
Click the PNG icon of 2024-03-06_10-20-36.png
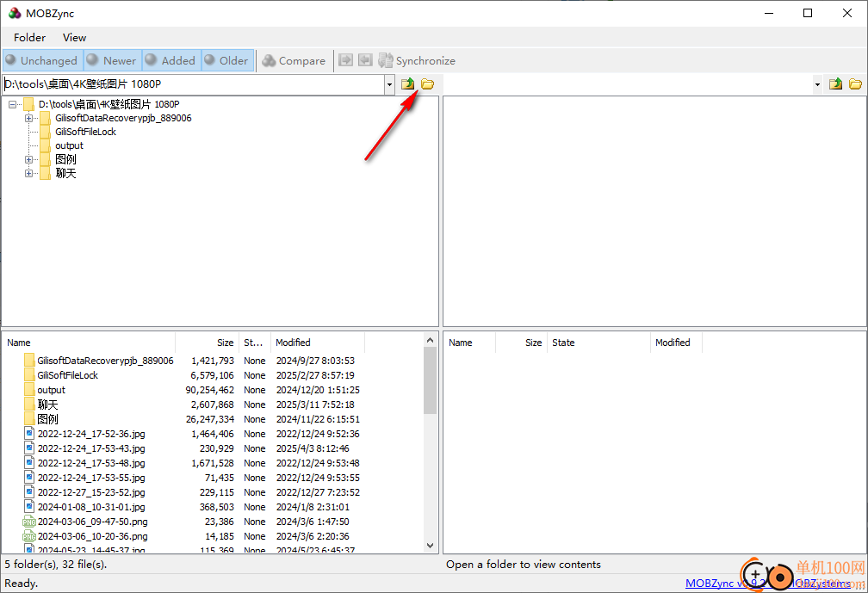[x=29, y=536]
